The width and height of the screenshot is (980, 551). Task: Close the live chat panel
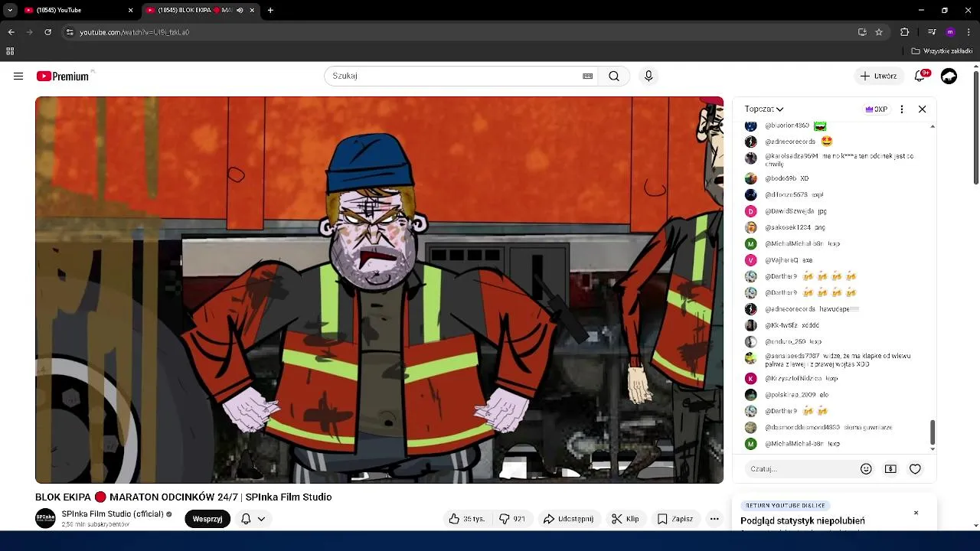click(x=922, y=109)
